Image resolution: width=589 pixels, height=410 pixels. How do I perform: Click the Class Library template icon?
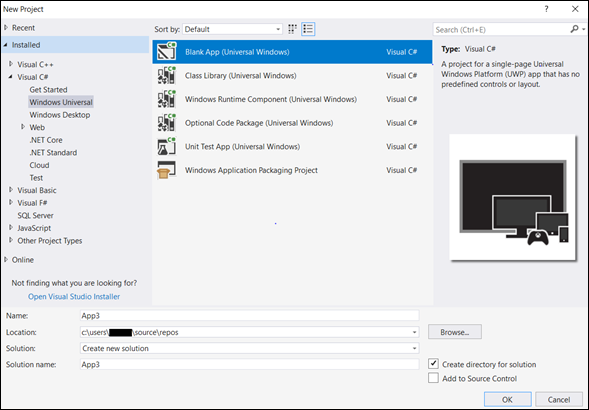tap(166, 75)
